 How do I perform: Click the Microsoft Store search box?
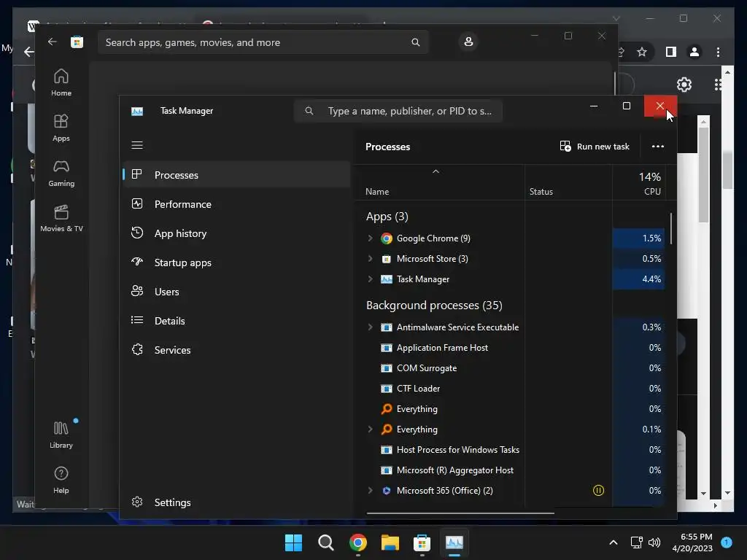tap(263, 42)
